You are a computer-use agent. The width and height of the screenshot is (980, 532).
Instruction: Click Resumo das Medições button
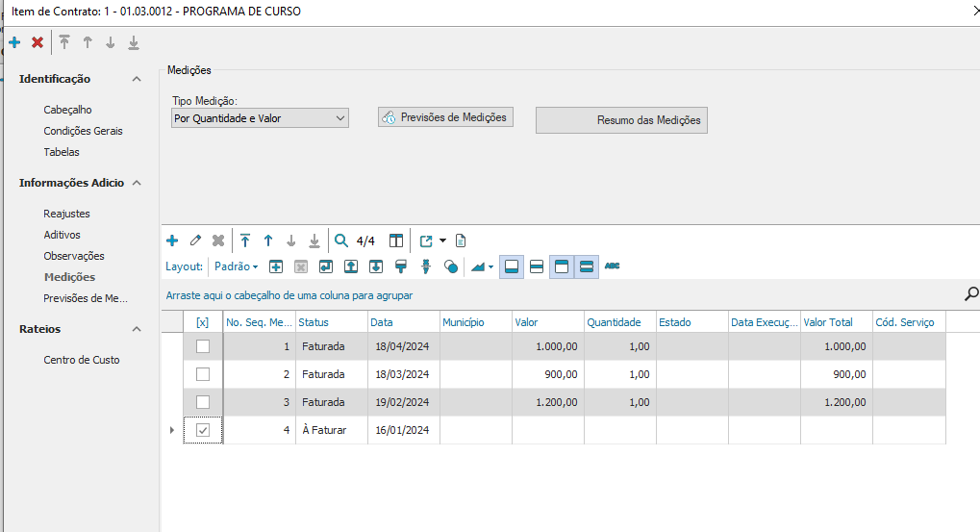[x=621, y=120]
